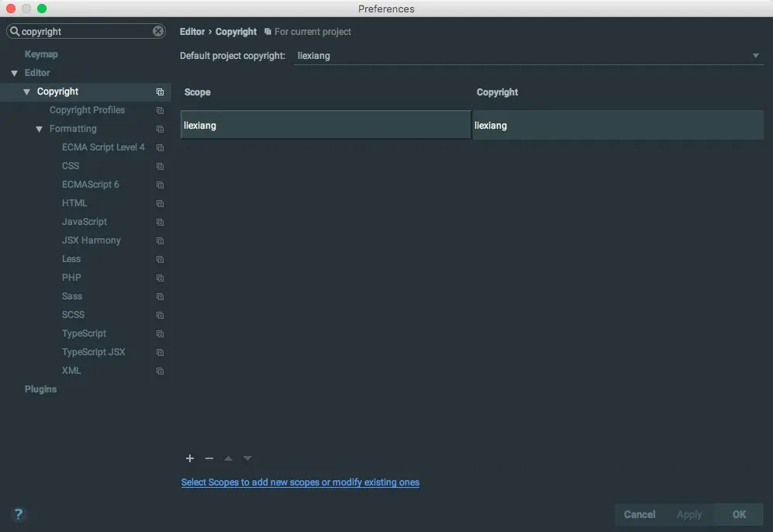Click project icon beside ECMA Script Level 4

160,147
